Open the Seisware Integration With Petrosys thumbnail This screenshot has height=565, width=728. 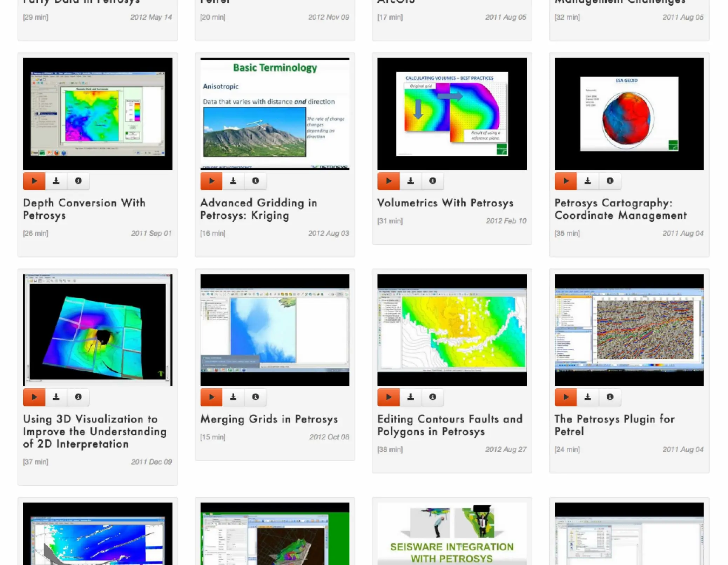[x=452, y=534]
